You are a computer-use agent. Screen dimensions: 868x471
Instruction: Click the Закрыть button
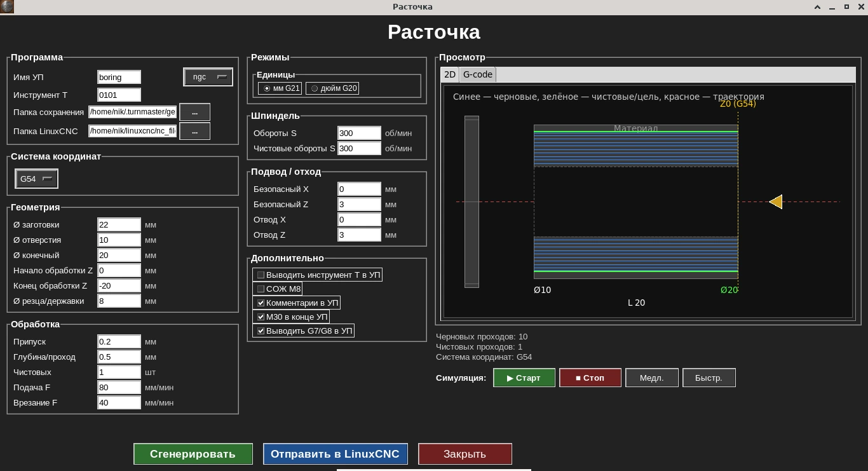pos(465,454)
